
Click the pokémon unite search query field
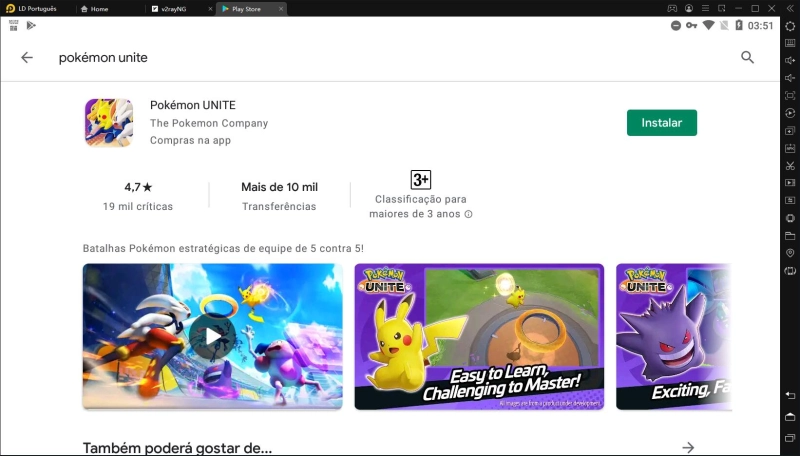(x=103, y=58)
